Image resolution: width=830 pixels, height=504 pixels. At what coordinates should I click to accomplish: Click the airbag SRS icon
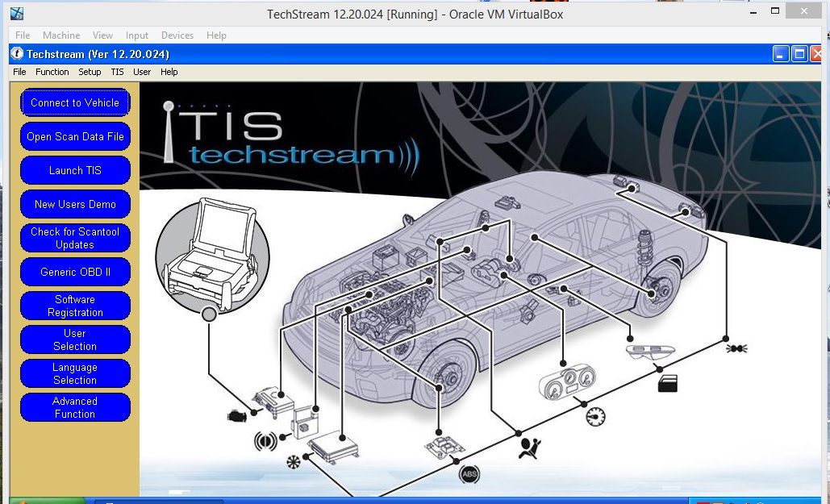click(x=530, y=448)
